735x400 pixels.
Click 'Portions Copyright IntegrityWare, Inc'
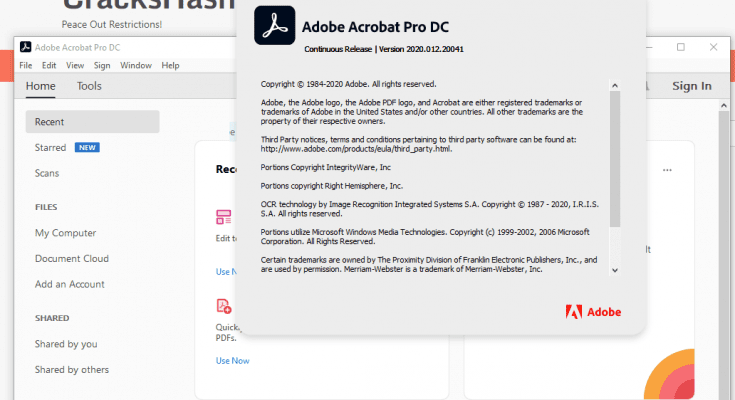click(326, 167)
